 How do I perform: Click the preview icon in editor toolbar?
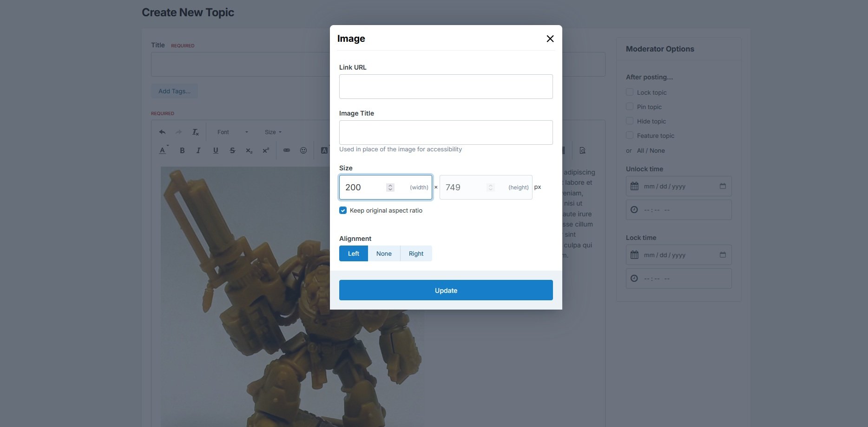(582, 150)
